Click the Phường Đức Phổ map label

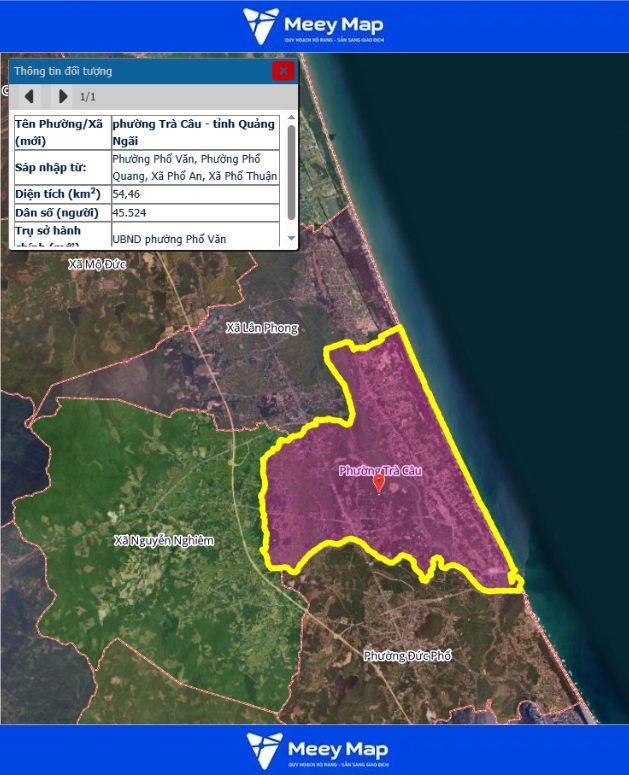(x=408, y=656)
